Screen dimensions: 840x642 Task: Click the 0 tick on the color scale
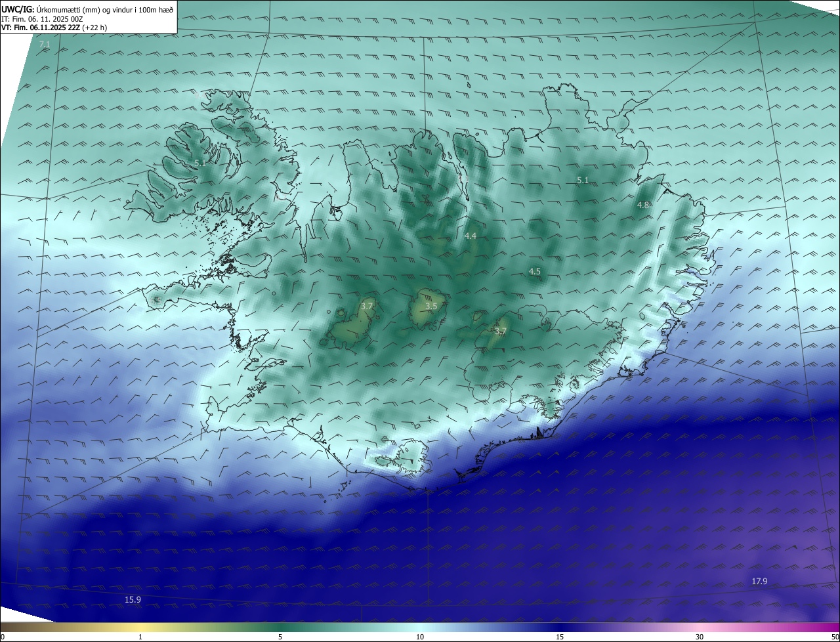point(3,637)
